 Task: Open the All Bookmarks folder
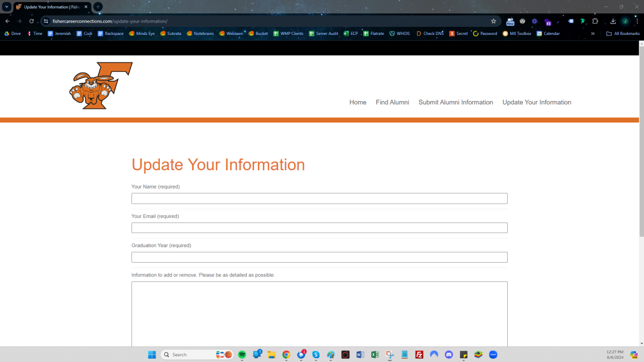click(x=623, y=33)
